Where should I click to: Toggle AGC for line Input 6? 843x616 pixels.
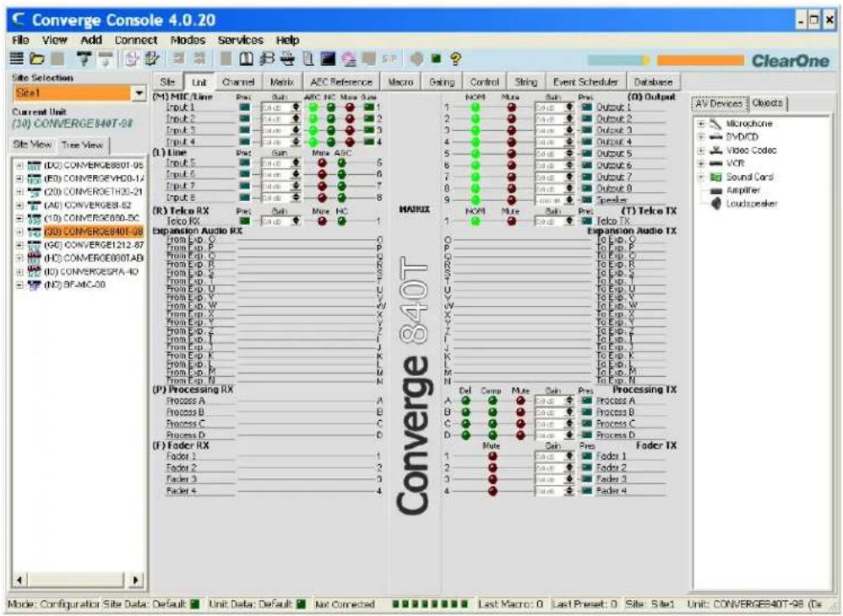(x=341, y=174)
